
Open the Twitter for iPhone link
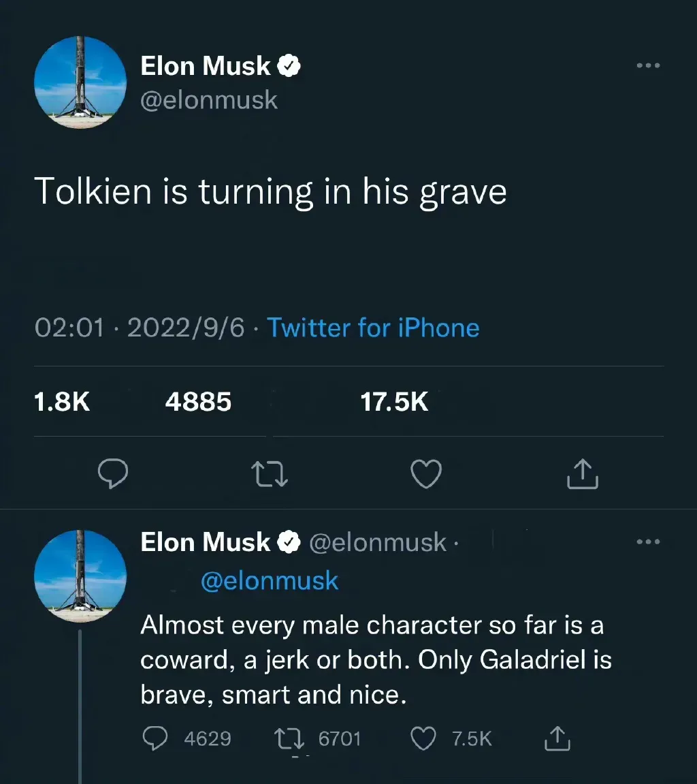[x=373, y=328]
